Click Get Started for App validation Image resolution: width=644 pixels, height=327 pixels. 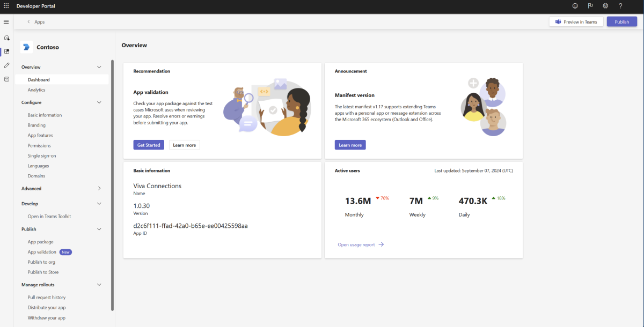(x=149, y=145)
